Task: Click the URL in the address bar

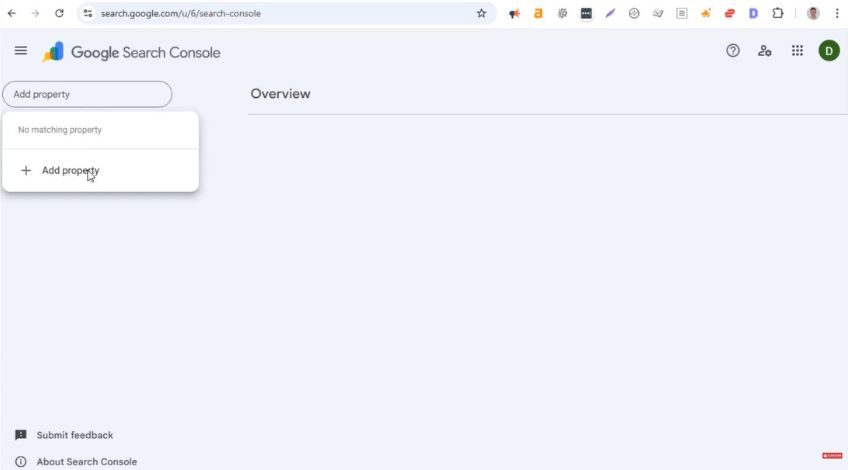Action: [x=181, y=14]
